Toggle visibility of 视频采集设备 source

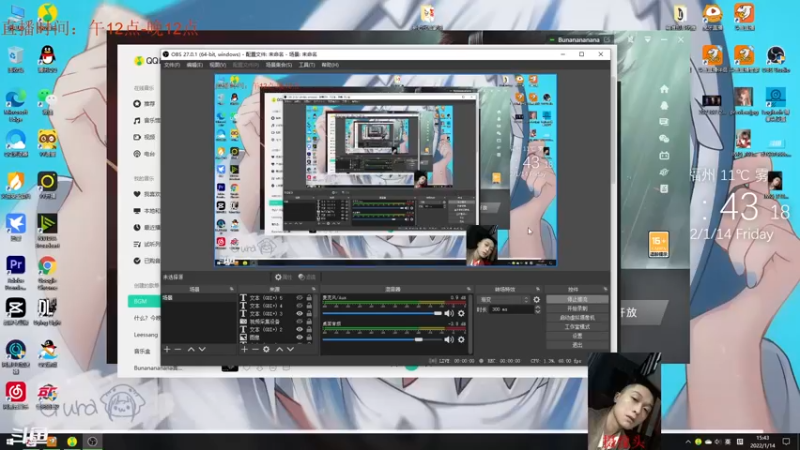pyautogui.click(x=299, y=321)
